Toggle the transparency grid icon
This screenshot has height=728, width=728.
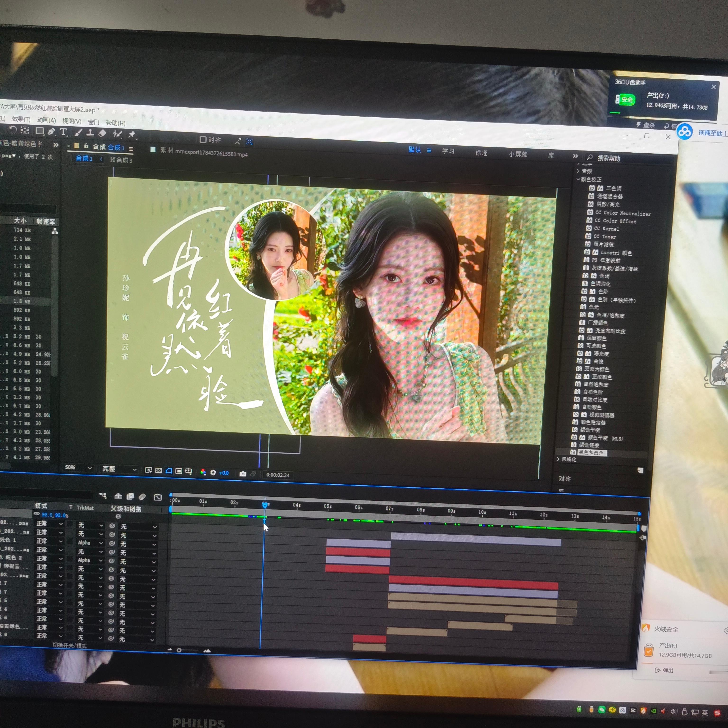click(x=159, y=471)
